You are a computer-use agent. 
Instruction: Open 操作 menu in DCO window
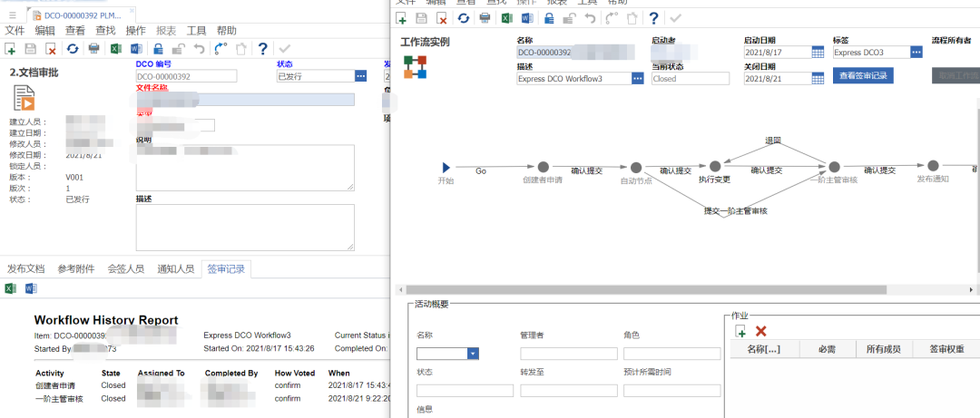[135, 31]
